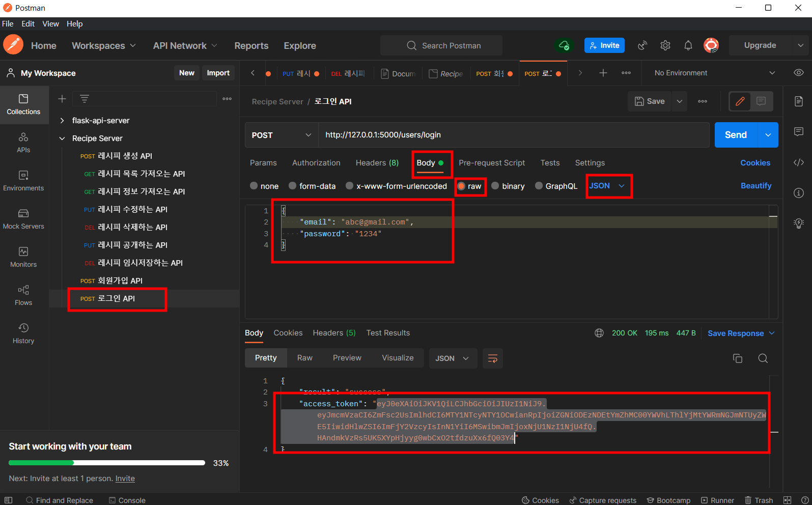Open Mock Servers in sidebar

coord(23,219)
